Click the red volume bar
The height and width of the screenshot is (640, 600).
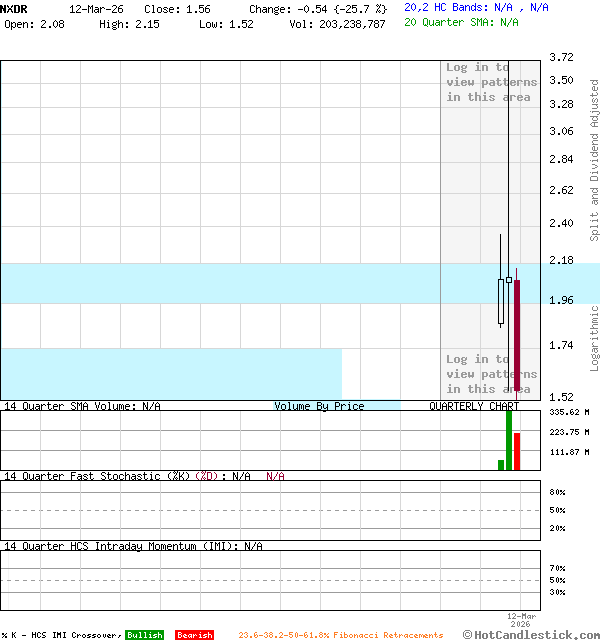[x=517, y=451]
